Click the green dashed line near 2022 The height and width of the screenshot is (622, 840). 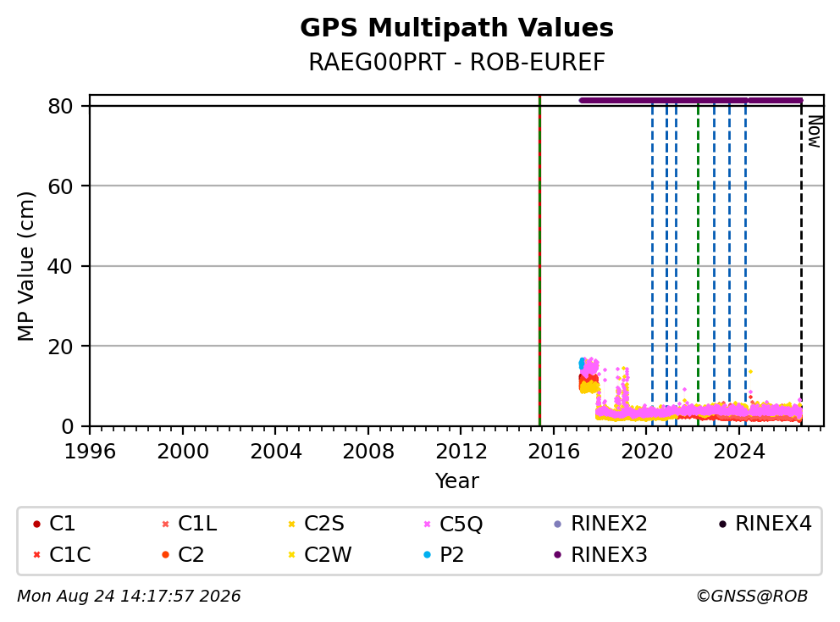(x=698, y=265)
